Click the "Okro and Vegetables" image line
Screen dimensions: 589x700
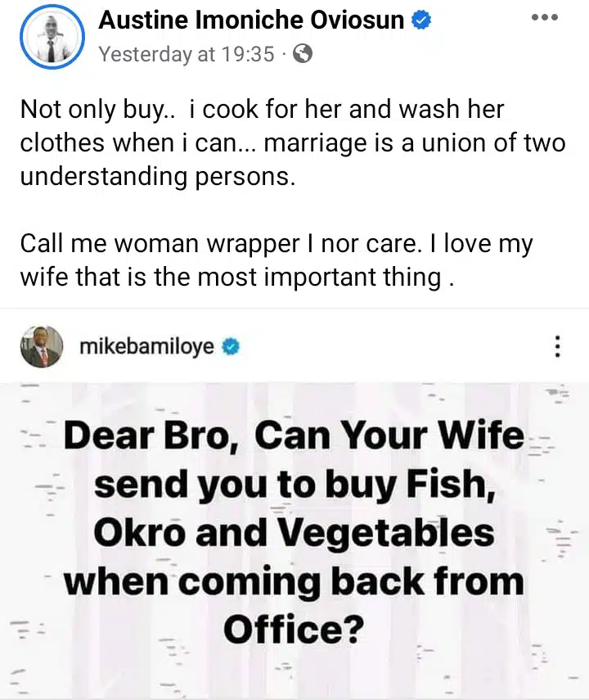293,533
